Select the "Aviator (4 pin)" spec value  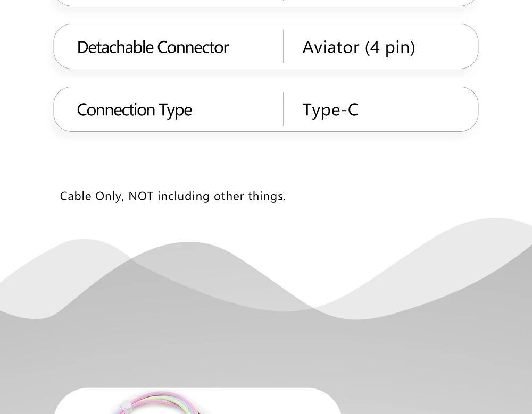[x=359, y=47]
